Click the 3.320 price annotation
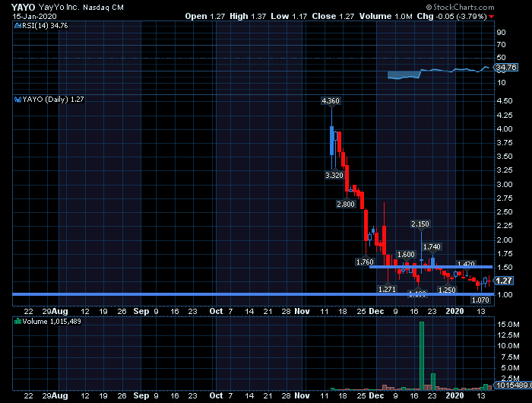 pyautogui.click(x=334, y=175)
